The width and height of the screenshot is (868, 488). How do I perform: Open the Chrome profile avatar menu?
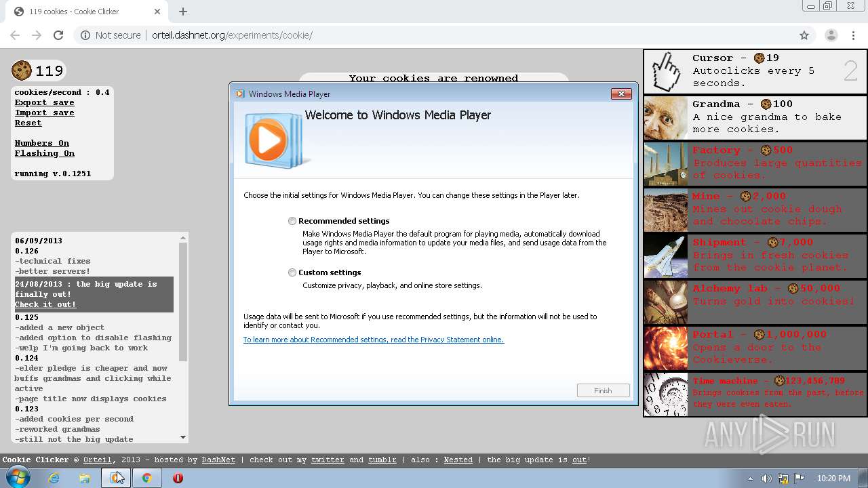pyautogui.click(x=831, y=35)
